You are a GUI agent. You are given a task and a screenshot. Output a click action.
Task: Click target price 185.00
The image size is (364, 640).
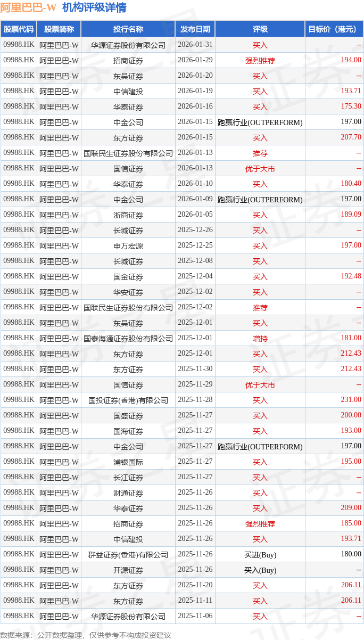click(351, 523)
